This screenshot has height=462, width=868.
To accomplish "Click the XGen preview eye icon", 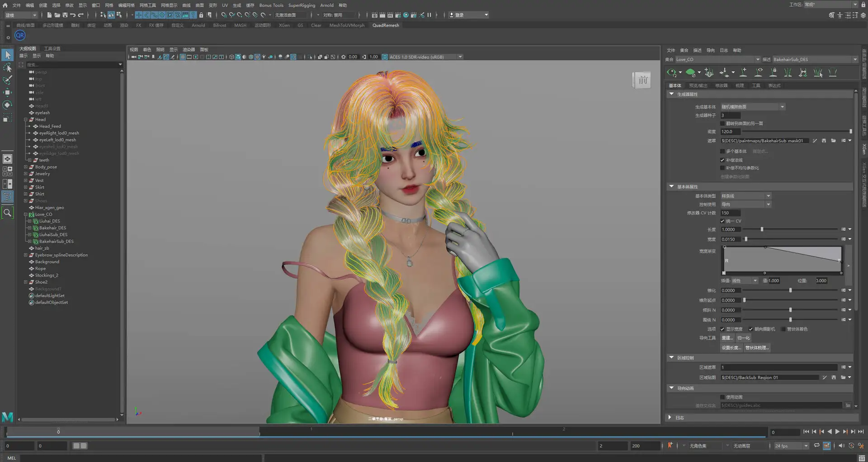I will tap(671, 72).
